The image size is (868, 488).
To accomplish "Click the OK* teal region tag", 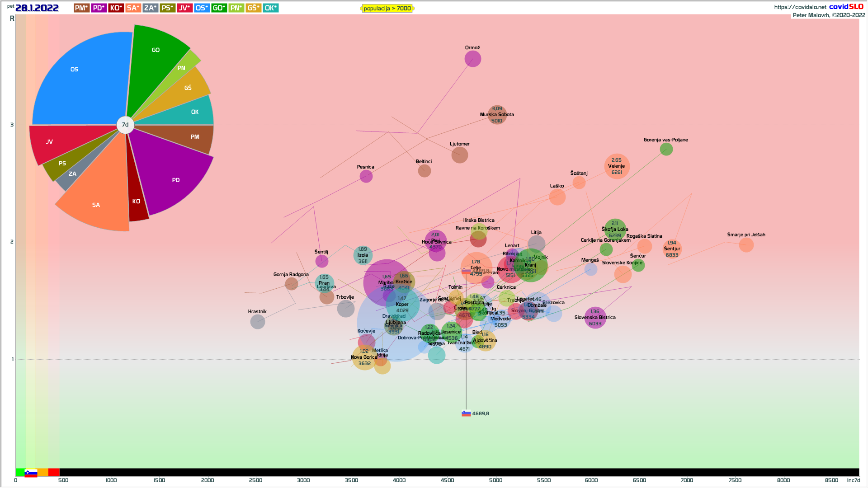I will (270, 8).
